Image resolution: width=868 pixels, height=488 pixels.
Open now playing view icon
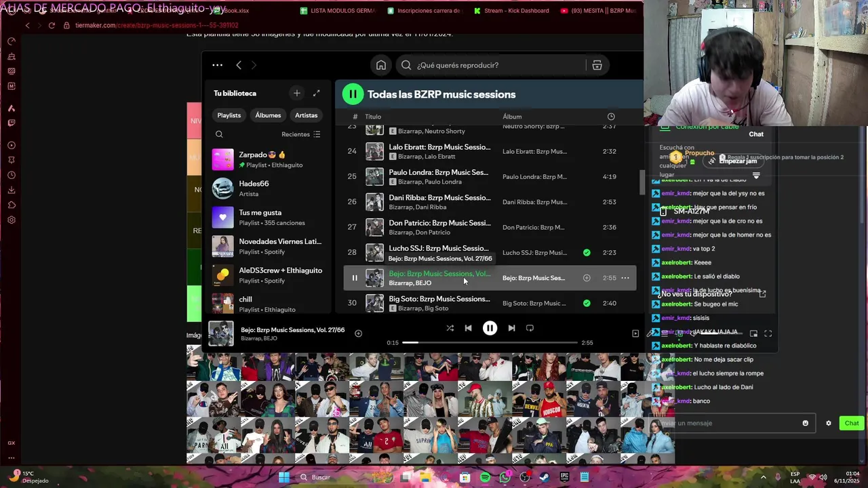point(635,333)
